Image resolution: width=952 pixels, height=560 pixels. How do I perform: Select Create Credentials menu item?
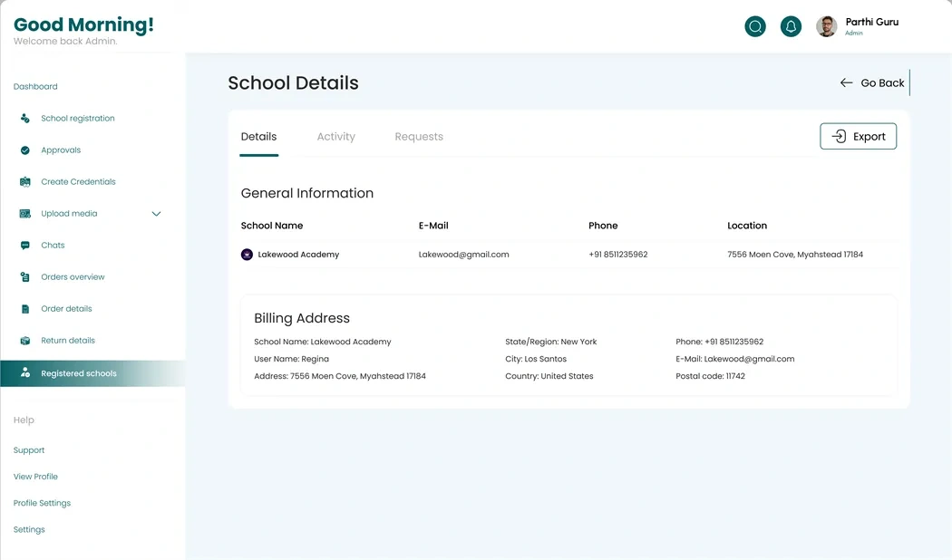pos(78,181)
